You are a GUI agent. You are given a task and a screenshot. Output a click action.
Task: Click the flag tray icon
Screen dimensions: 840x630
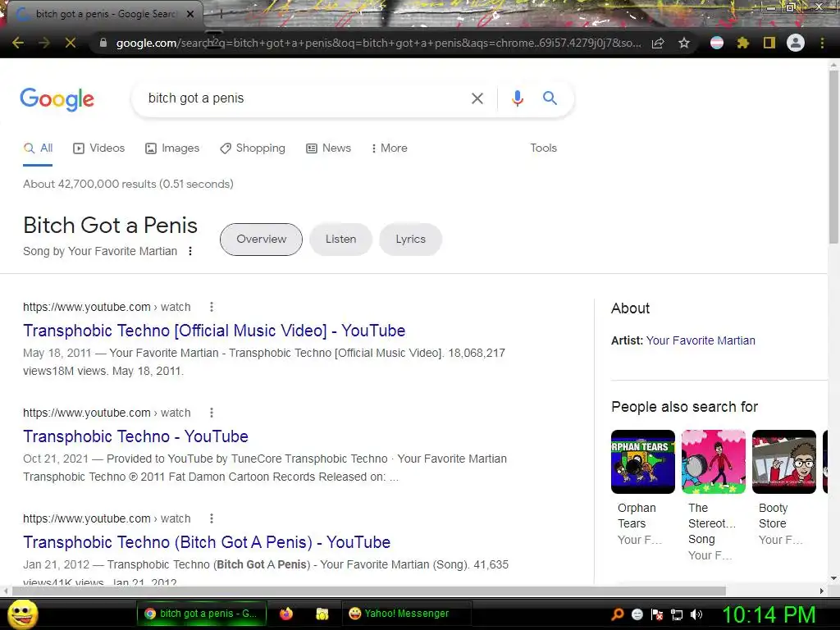point(657,615)
